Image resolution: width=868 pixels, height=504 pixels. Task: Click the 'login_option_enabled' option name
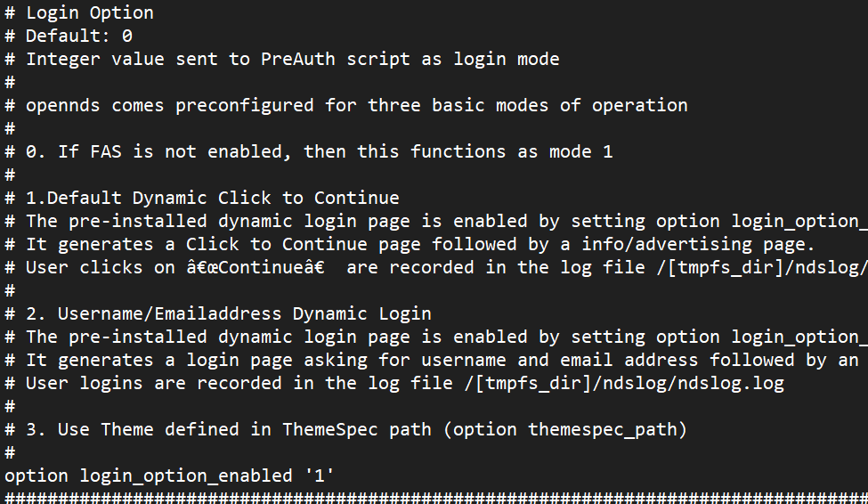(x=186, y=476)
